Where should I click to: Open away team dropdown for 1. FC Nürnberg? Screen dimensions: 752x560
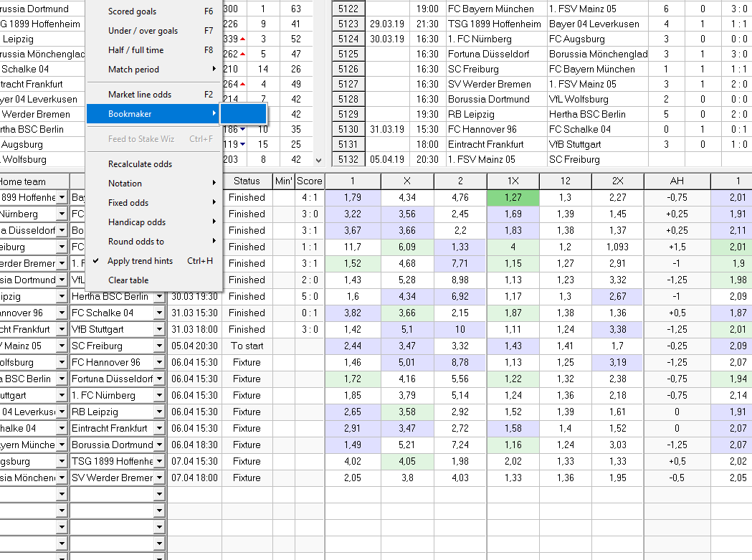tap(160, 395)
